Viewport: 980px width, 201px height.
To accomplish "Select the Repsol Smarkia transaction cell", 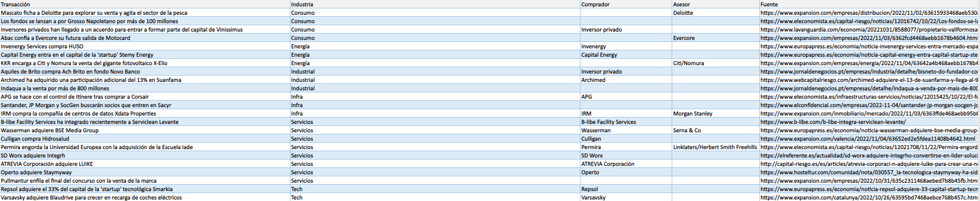I will coord(145,189).
